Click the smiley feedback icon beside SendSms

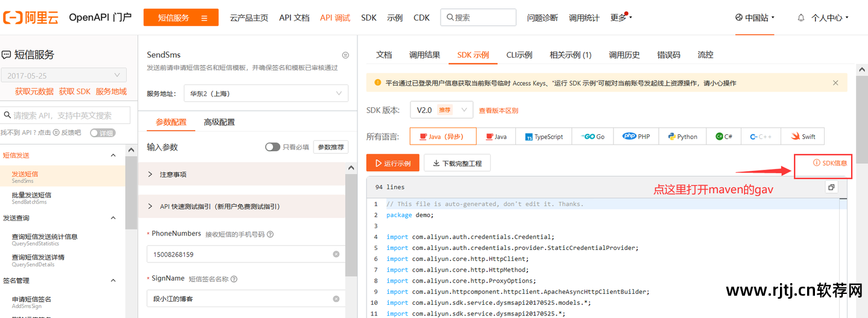[345, 55]
